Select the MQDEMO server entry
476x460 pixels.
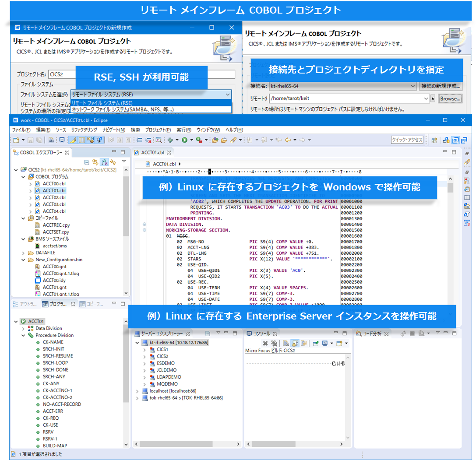coord(167,384)
